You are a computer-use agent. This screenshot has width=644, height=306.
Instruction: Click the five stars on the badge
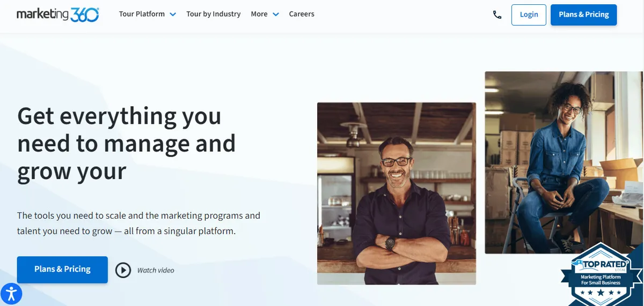tap(600, 293)
